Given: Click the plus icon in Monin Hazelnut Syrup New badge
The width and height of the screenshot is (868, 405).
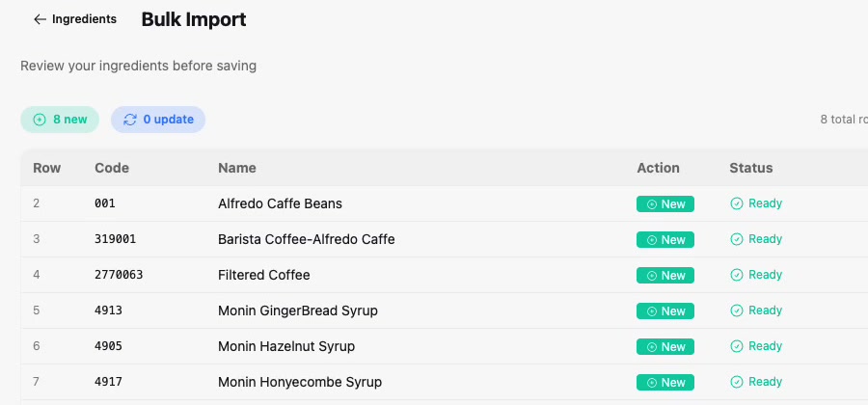Looking at the screenshot, I should 652,347.
